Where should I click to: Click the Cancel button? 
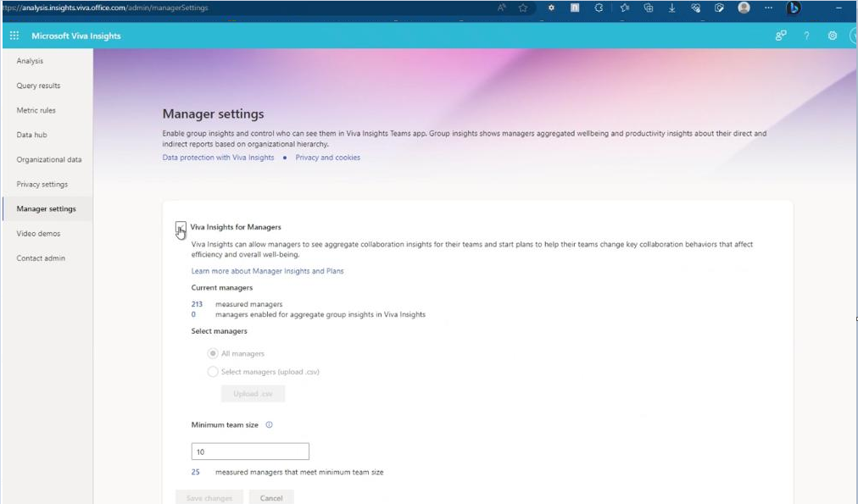pyautogui.click(x=271, y=497)
